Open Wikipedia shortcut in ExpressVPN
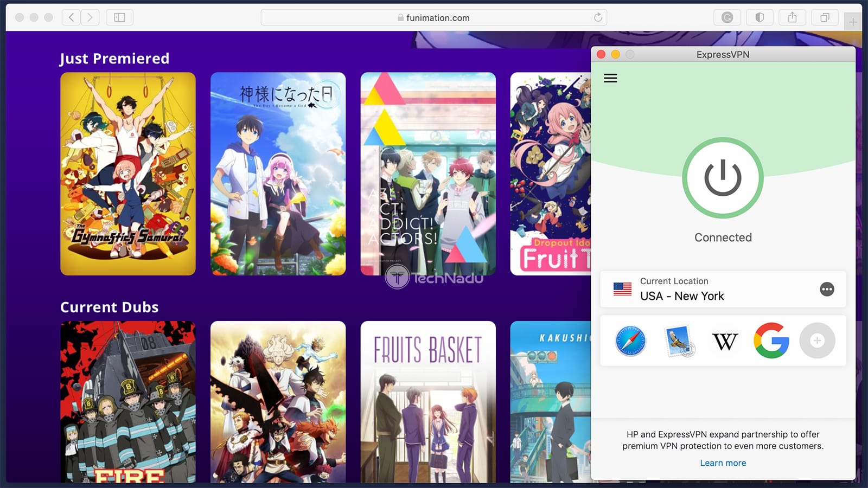Image resolution: width=868 pixels, height=488 pixels. click(725, 341)
